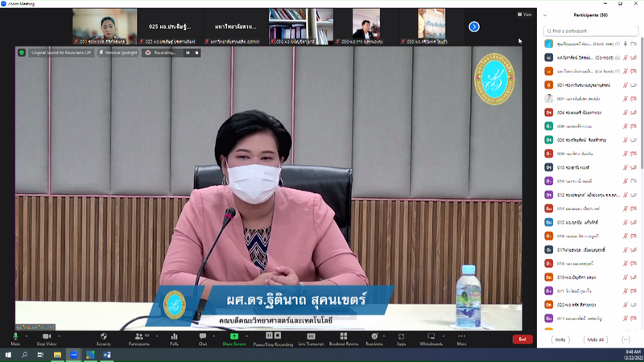Open the Whiteboards icon
The image size is (644, 362).
point(431,336)
